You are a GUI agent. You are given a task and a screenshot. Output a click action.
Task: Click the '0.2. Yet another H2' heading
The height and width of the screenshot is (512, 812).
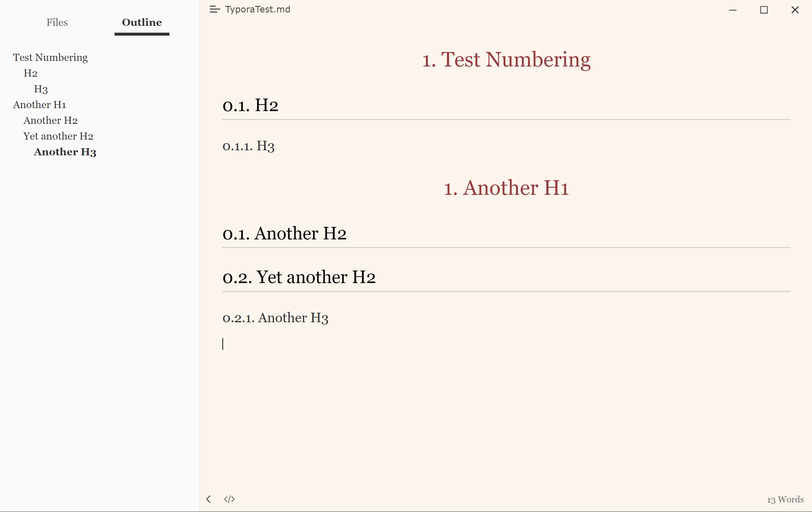299,277
